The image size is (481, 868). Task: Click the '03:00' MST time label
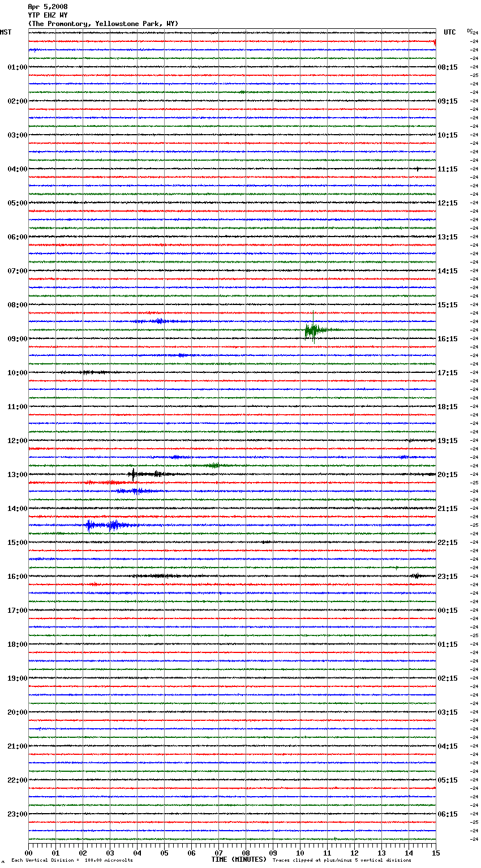[18, 135]
